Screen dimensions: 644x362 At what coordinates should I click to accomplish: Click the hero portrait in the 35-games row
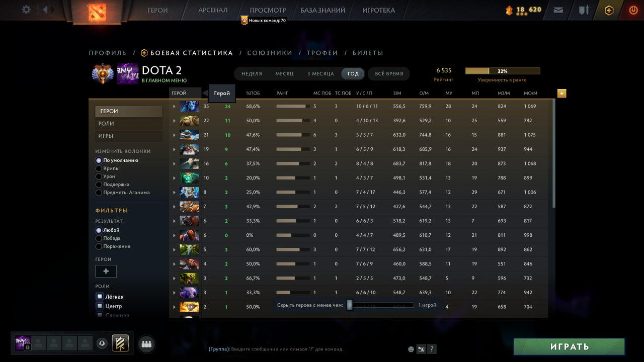(x=189, y=107)
